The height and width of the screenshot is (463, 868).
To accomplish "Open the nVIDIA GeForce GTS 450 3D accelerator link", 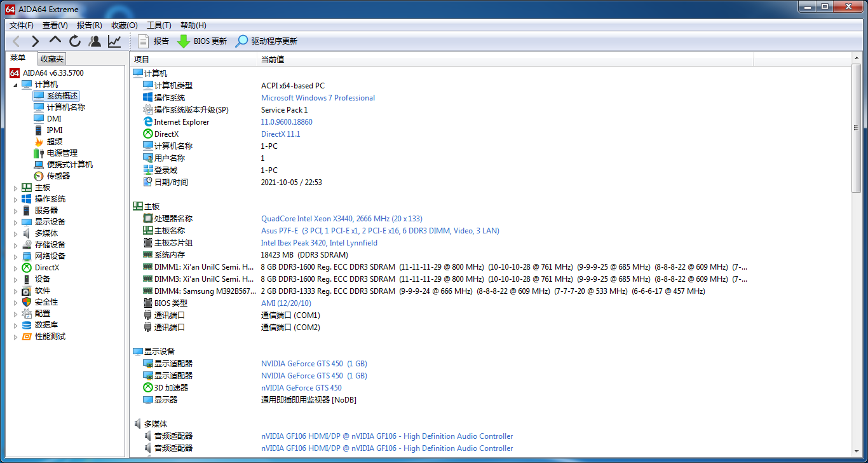I will click(301, 388).
